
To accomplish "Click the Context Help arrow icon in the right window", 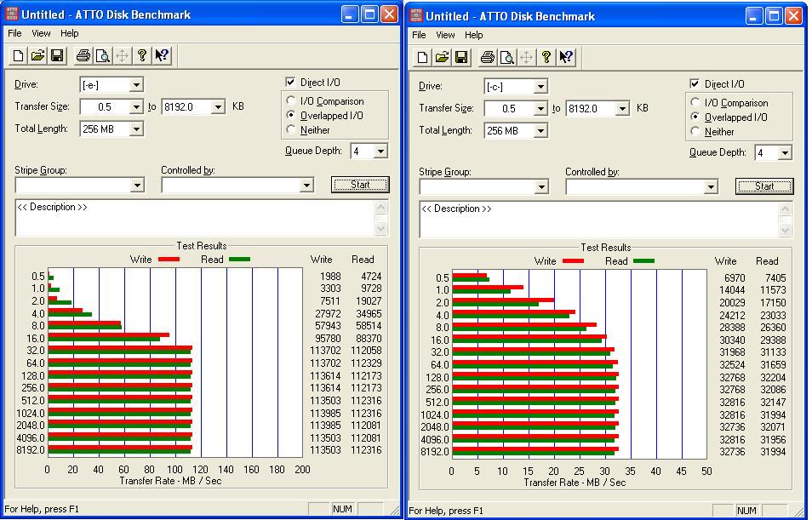I will (x=566, y=57).
